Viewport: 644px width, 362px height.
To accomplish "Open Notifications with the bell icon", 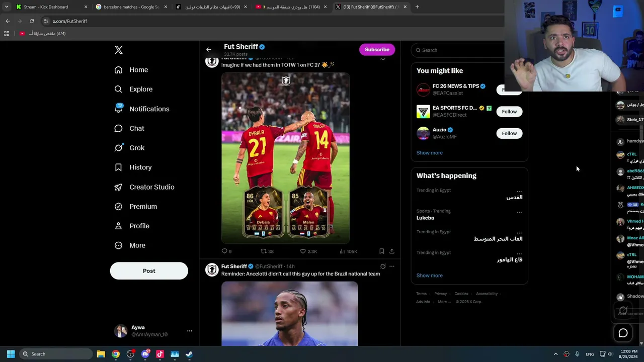I will (x=142, y=109).
